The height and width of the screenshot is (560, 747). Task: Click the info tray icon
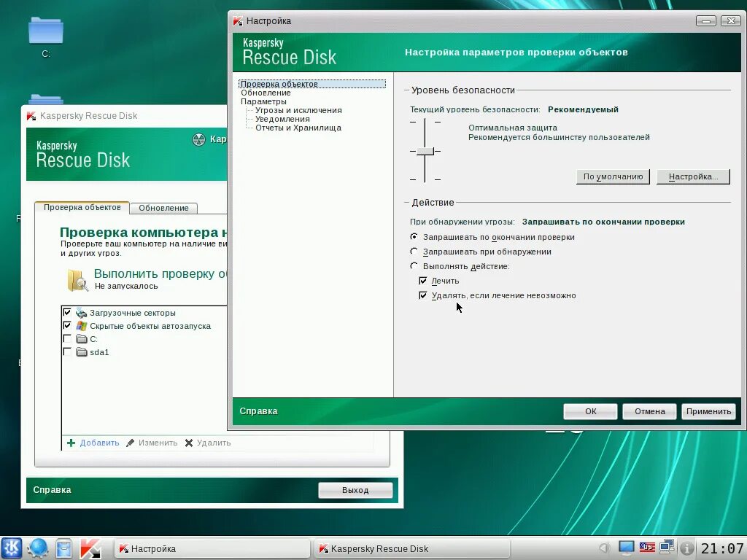point(686,548)
